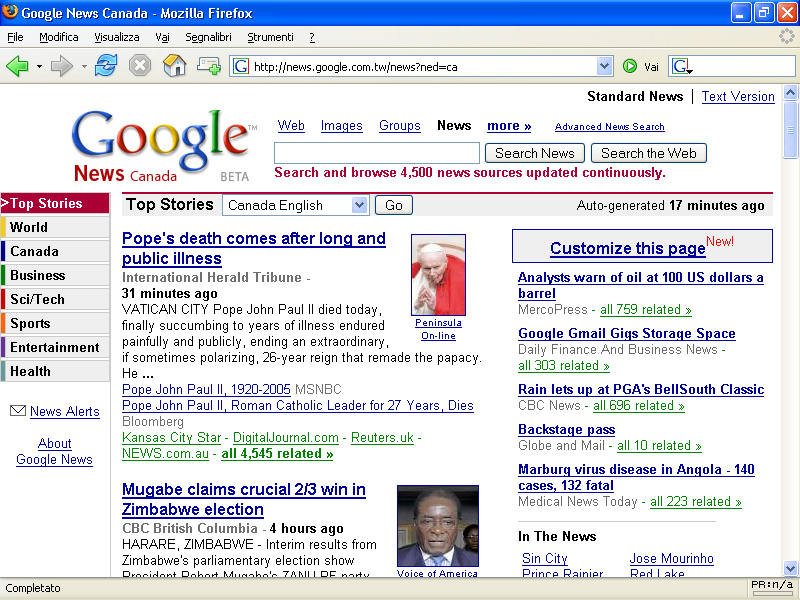Select the Sci/Tech news section
This screenshot has height=600, width=800.
point(55,299)
